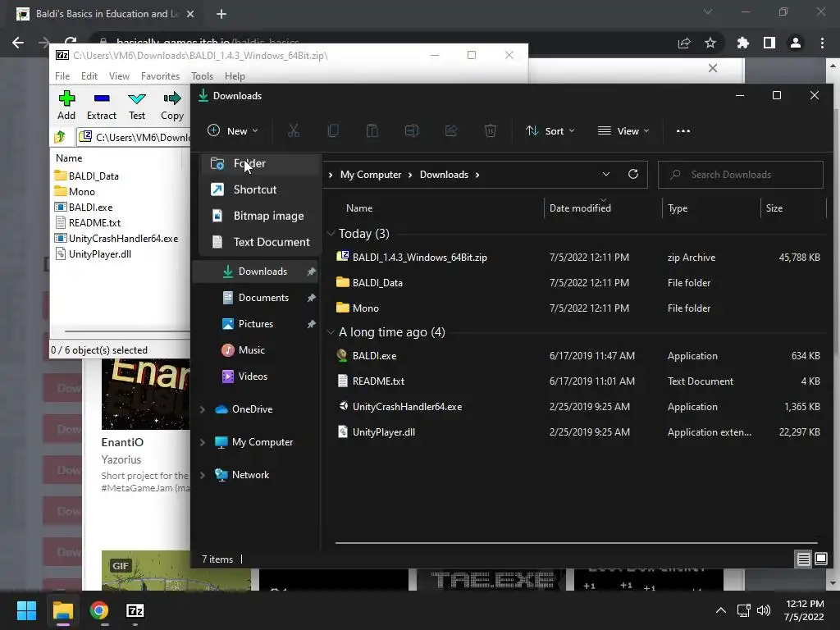Sort by the Size column header
The image size is (840, 630).
[x=774, y=208]
